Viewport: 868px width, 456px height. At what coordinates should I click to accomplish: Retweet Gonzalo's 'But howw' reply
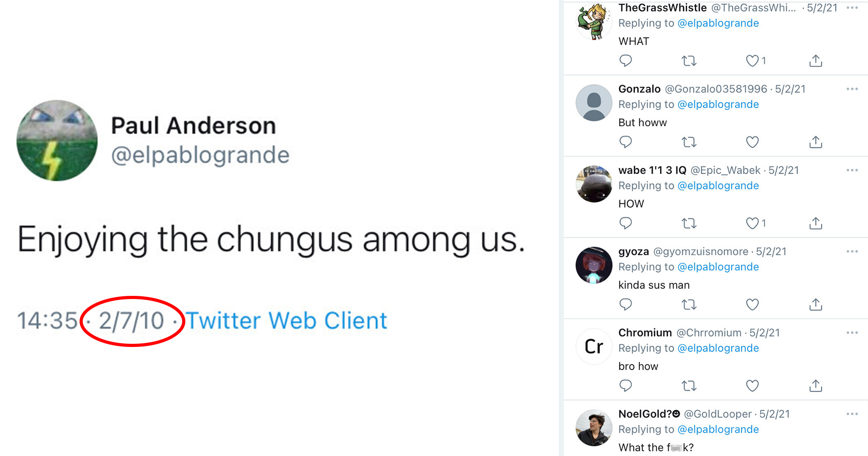click(689, 142)
